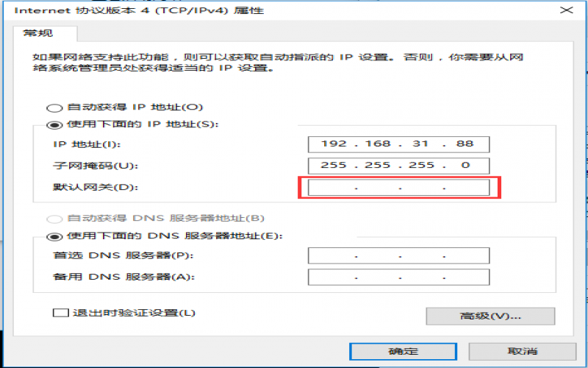588x368 pixels.
Task: Open advanced settings with 高级(V)... button
Action: (x=490, y=316)
